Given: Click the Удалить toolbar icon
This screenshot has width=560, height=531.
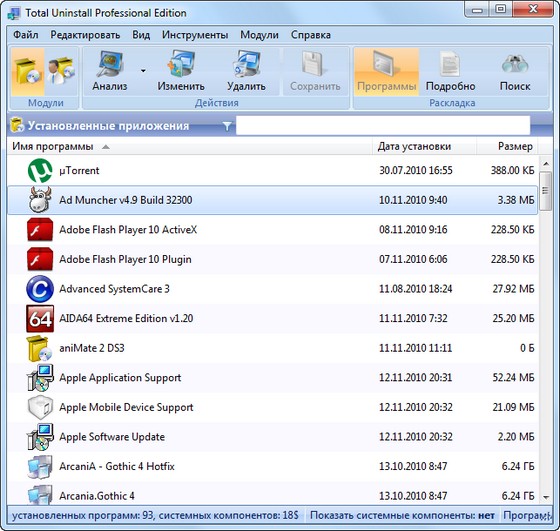Looking at the screenshot, I should coord(246,64).
